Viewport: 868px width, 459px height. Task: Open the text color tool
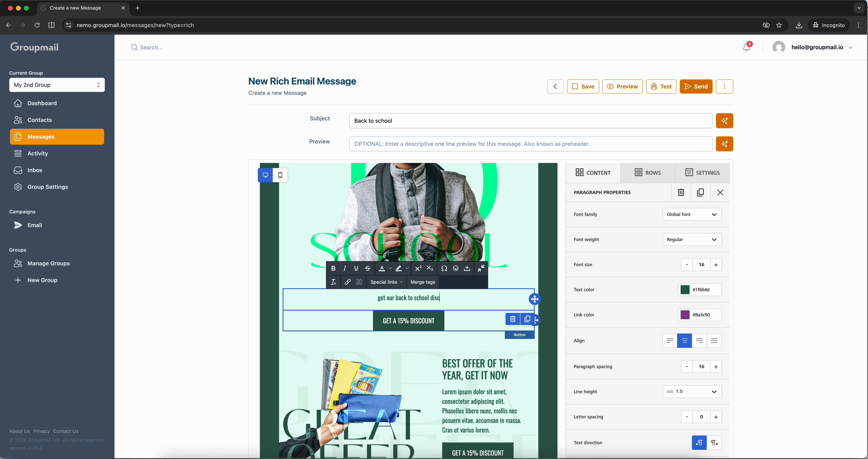[382, 268]
